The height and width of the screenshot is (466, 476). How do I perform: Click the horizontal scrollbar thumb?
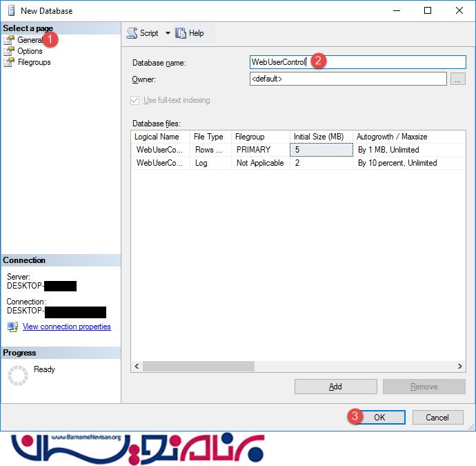[x=199, y=366]
